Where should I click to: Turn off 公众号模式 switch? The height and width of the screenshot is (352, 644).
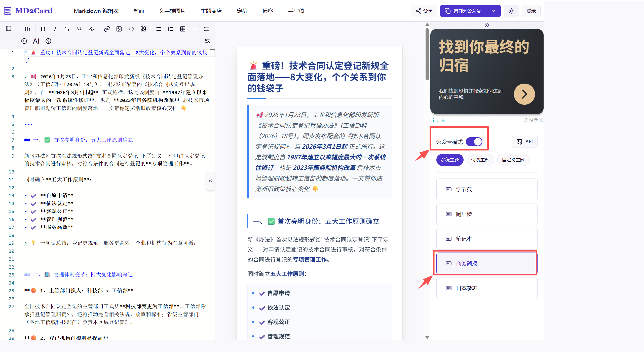(474, 142)
